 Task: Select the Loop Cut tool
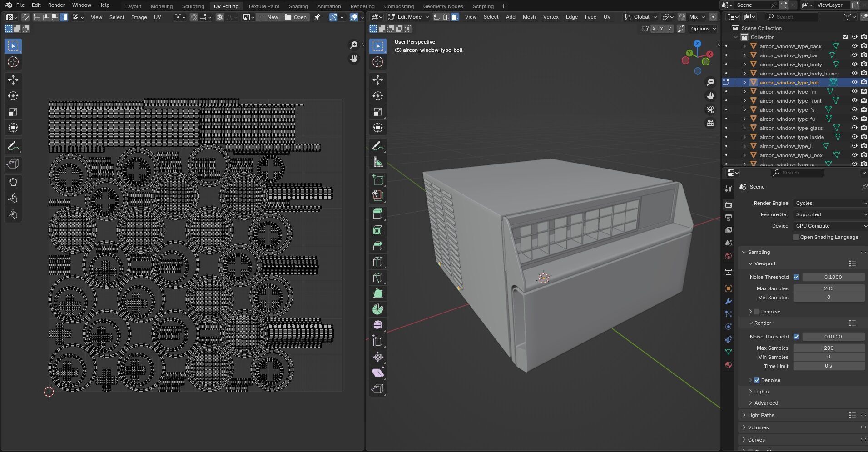coord(378,262)
